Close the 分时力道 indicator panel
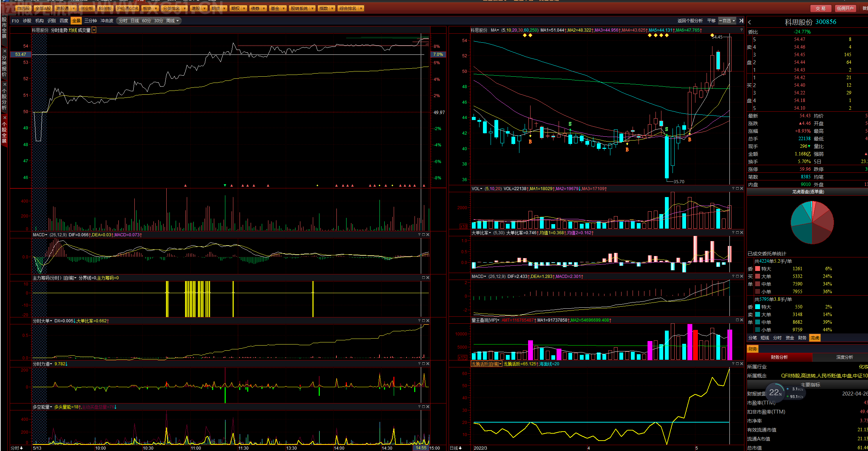Viewport: 868px width, 451px height. pyautogui.click(x=428, y=364)
